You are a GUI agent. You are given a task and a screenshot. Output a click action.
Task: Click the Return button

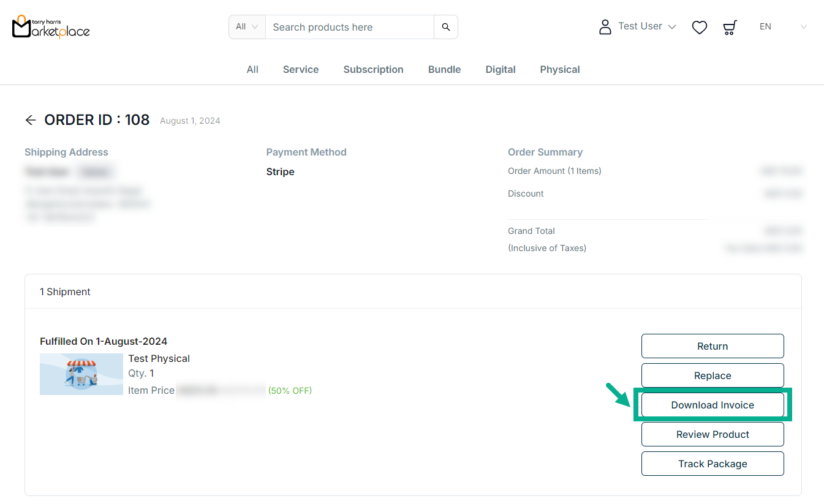point(712,346)
